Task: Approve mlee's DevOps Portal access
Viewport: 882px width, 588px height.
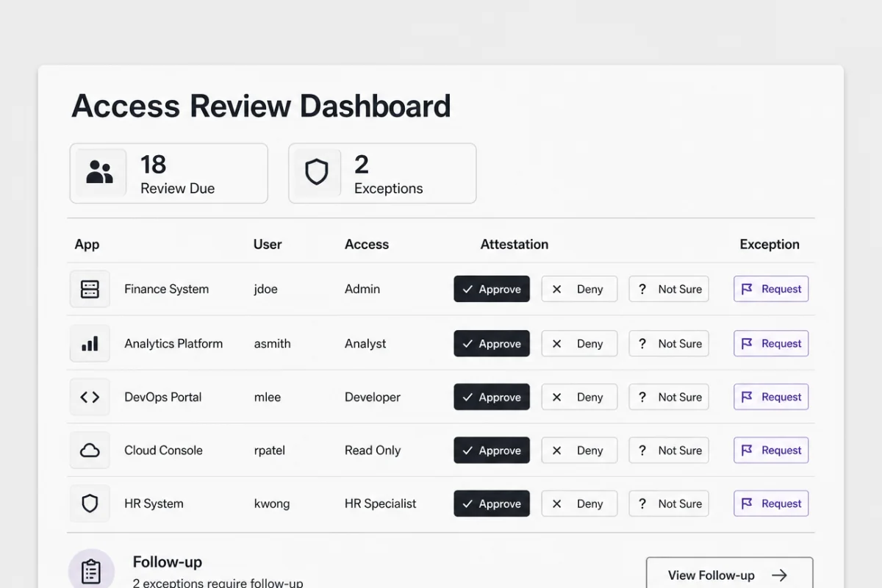Action: pyautogui.click(x=492, y=397)
